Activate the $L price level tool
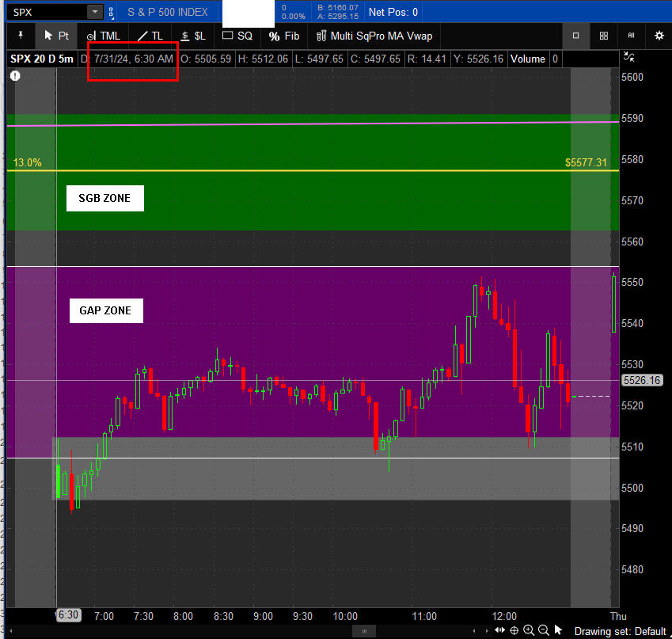This screenshot has height=639, width=672. (193, 36)
